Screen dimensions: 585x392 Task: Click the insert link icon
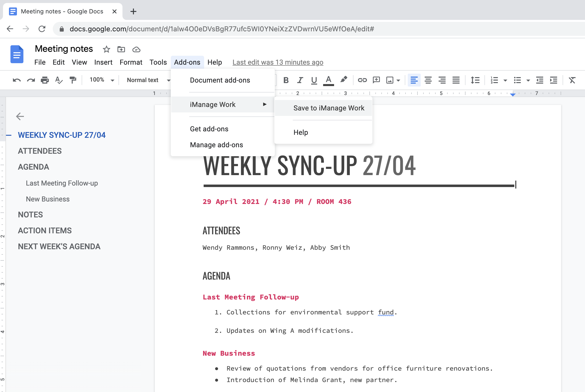coord(362,80)
